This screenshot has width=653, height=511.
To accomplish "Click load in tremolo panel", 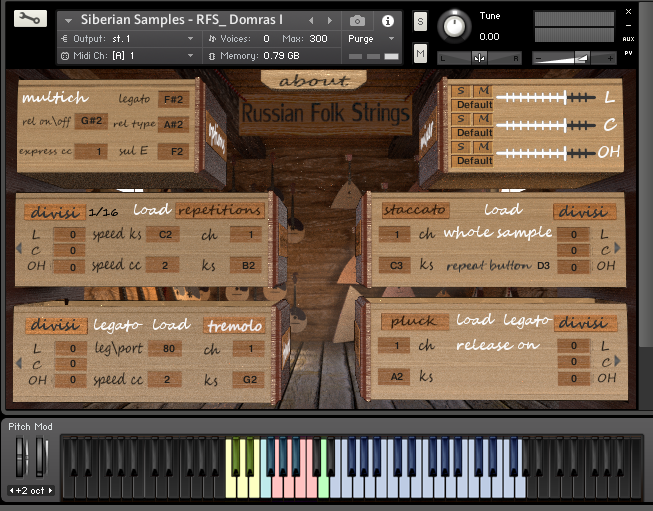I will click(171, 325).
